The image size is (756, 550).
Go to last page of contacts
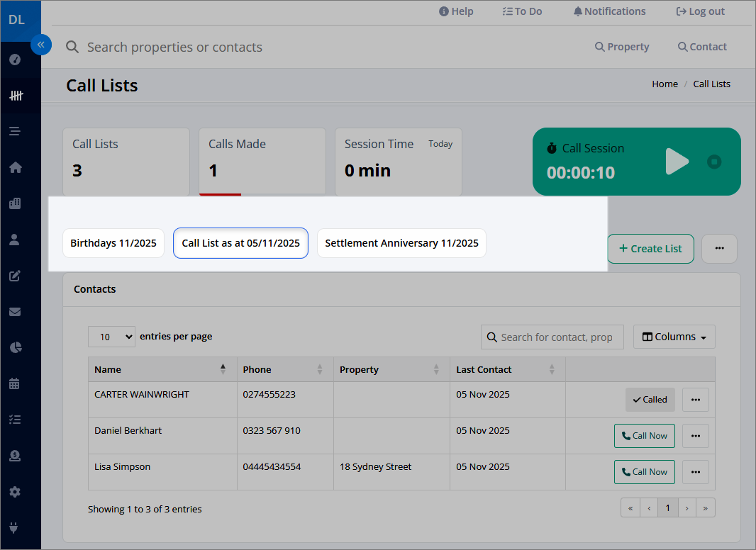(x=706, y=508)
